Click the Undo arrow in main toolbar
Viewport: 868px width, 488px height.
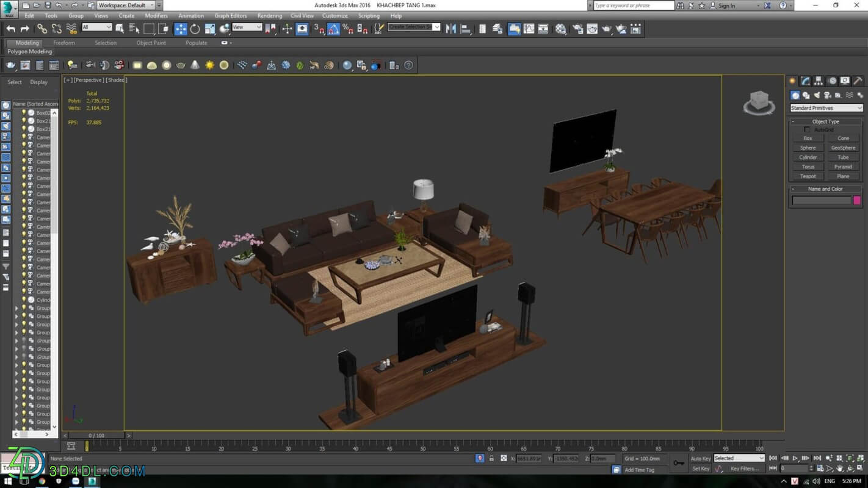tap(10, 29)
